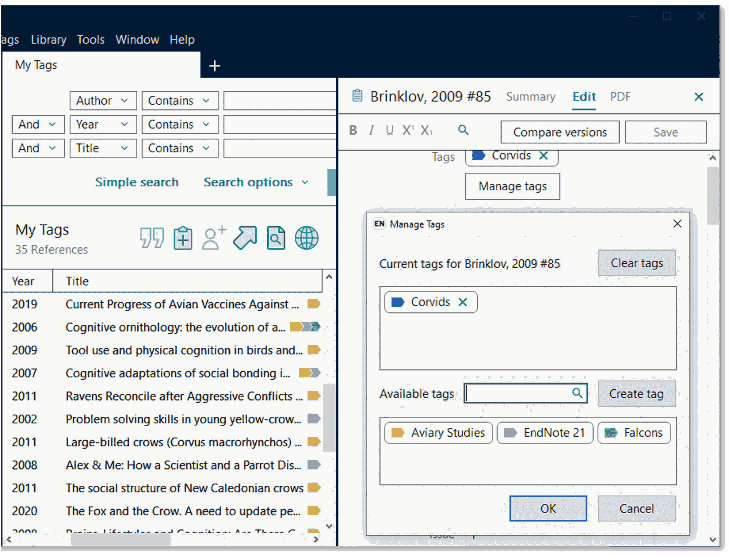Open online search globe icon

coord(307,238)
